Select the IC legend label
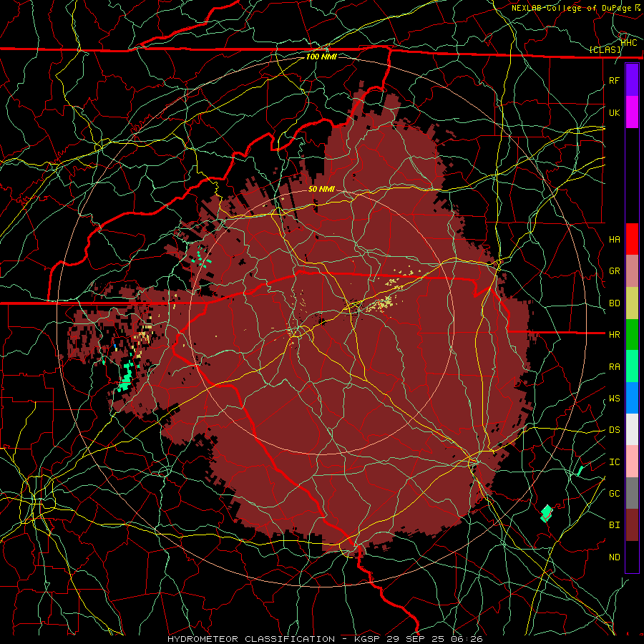Image resolution: width=644 pixels, height=644 pixels. tap(615, 462)
